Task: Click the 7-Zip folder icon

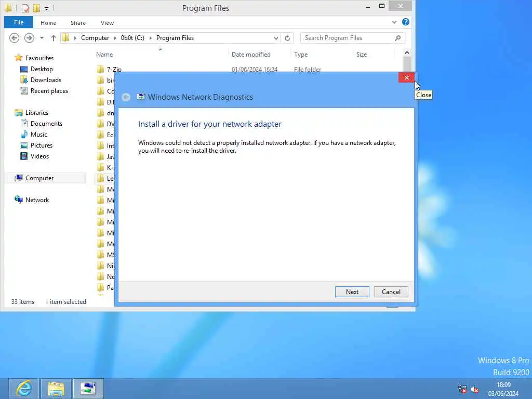Action: tap(100, 69)
